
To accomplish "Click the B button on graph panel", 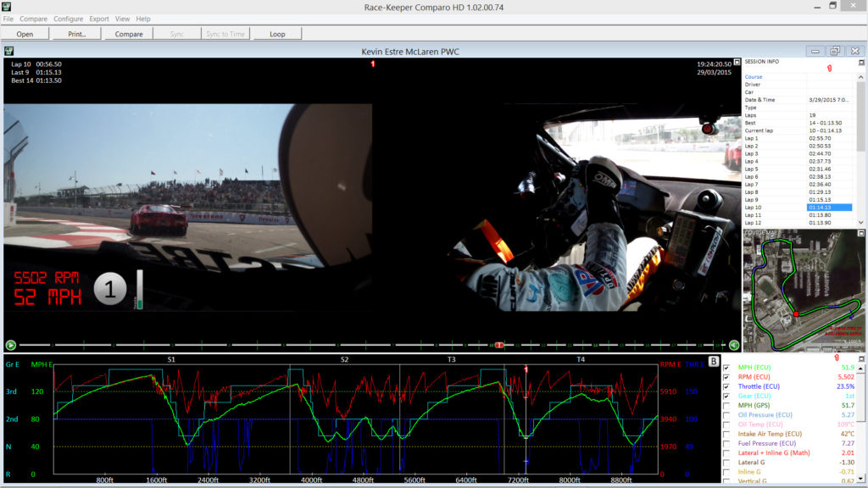I will pos(714,362).
